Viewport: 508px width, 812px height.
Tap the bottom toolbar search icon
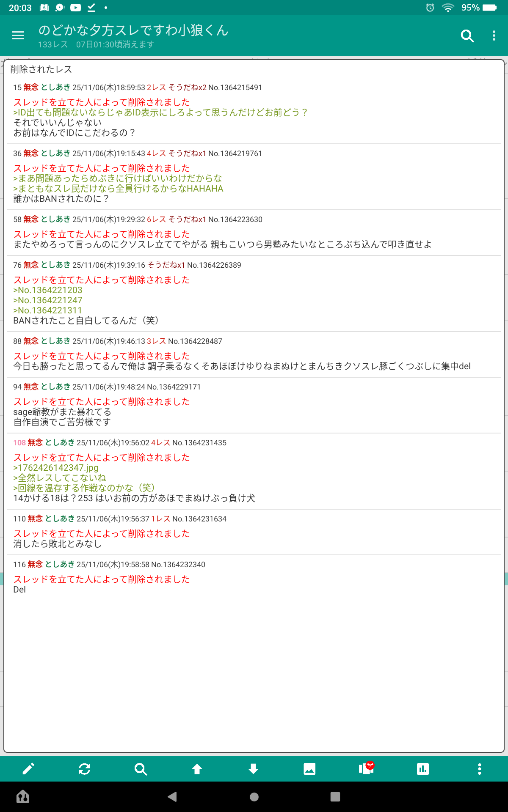click(x=141, y=769)
